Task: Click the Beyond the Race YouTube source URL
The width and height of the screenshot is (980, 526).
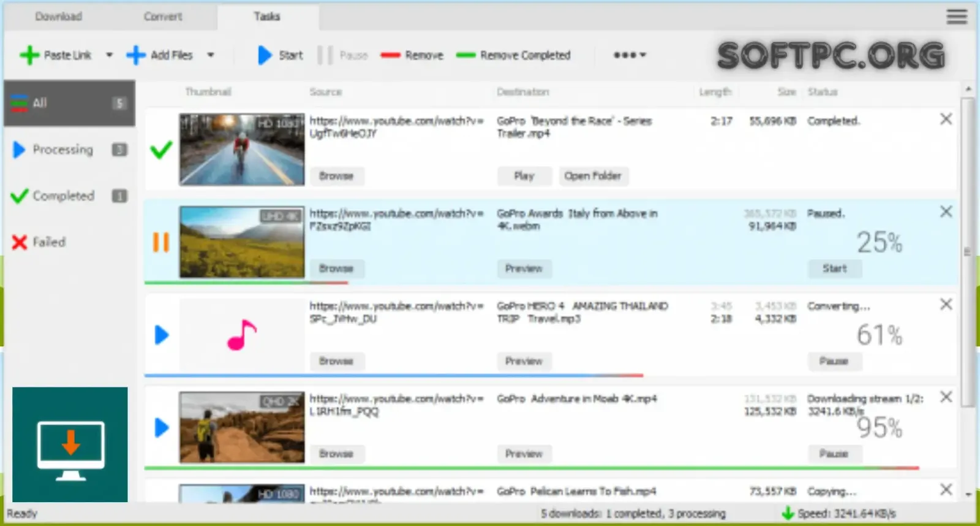Action: coord(396,127)
